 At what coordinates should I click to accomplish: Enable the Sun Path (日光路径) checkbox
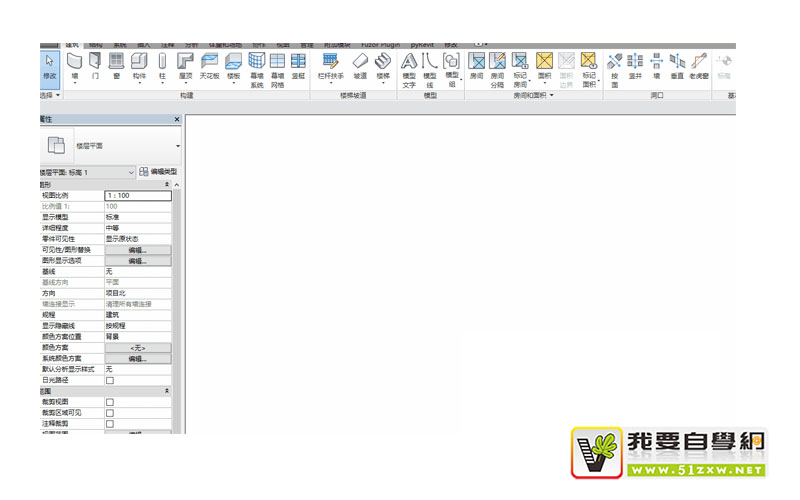[x=110, y=381]
